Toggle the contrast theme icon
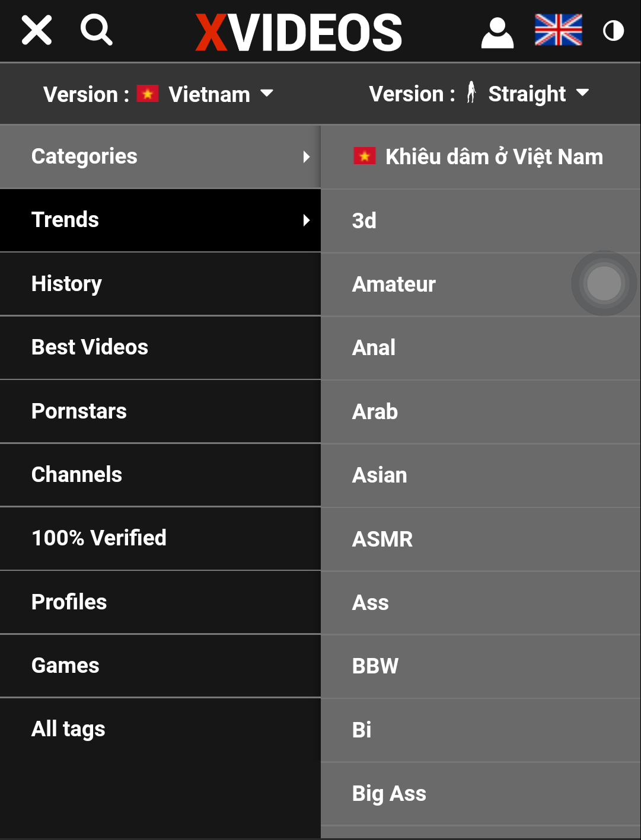The height and width of the screenshot is (840, 641). (x=613, y=31)
